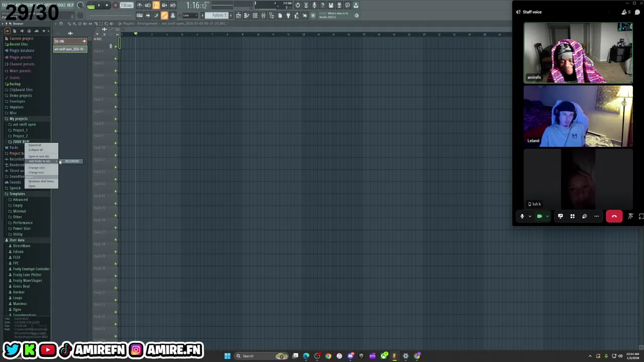Click the undo history icon in the toolbar
644x362 pixels.
pos(298,6)
